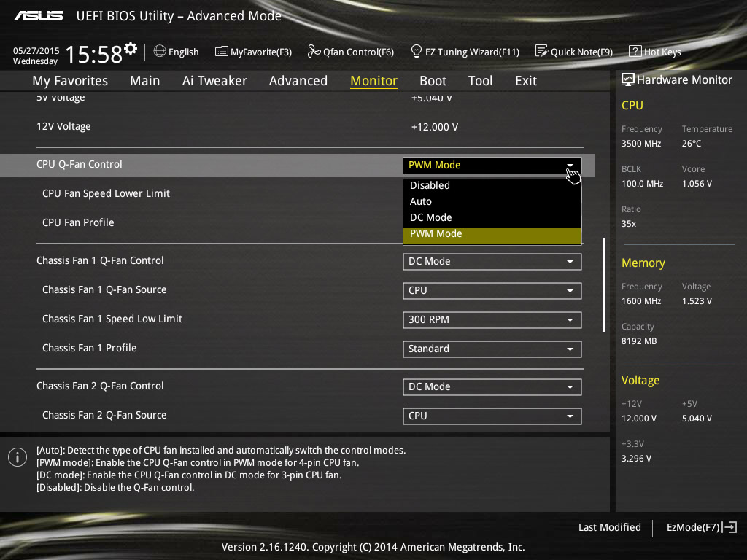The image size is (747, 560).
Task: Choose DC Mode in the open dropdown list
Action: point(492,217)
